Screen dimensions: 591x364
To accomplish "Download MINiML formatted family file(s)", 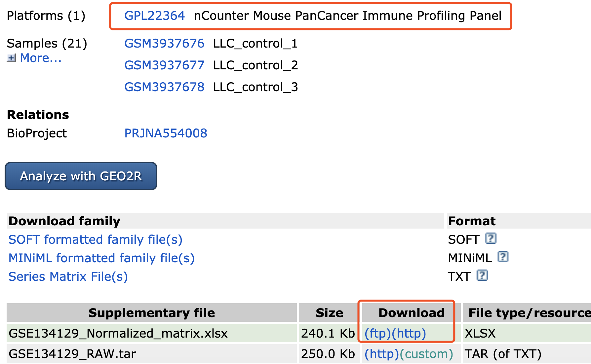I will coord(101,258).
